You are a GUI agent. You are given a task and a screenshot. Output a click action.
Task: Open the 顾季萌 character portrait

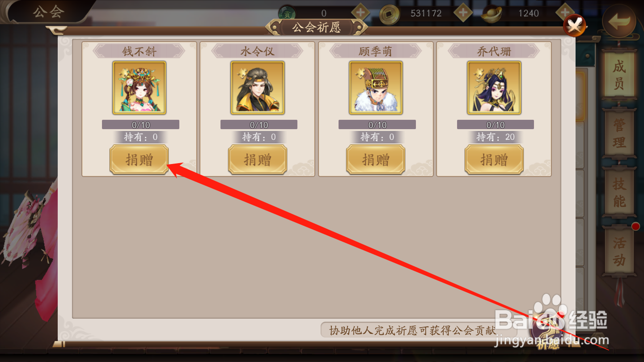click(376, 88)
